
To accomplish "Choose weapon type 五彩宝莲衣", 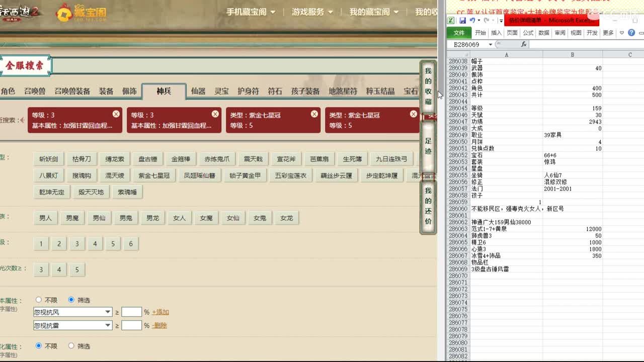I will (291, 175).
